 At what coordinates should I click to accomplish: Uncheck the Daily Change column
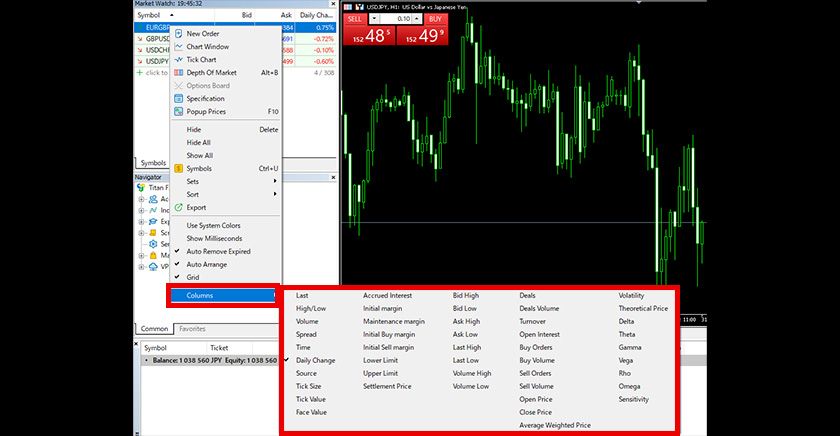315,360
